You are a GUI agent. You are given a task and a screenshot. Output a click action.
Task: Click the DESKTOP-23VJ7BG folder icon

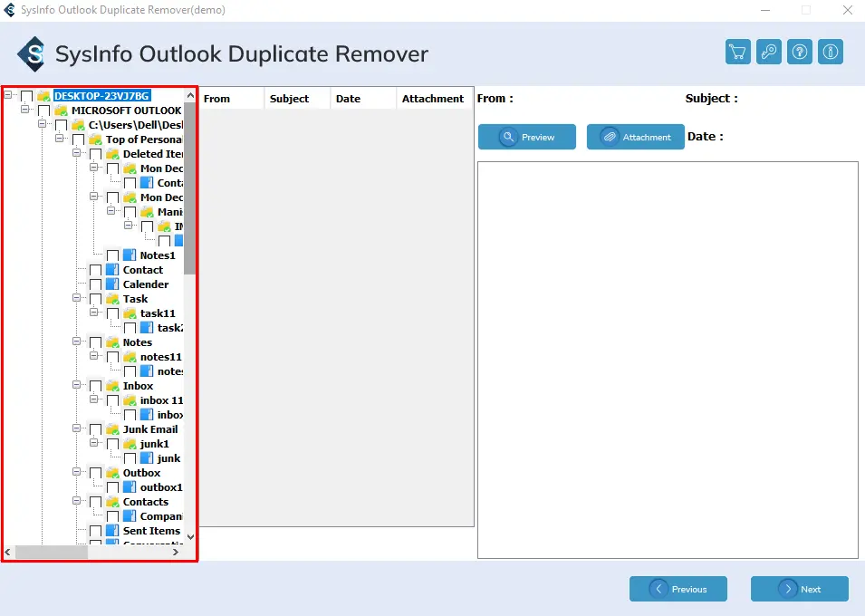43,96
